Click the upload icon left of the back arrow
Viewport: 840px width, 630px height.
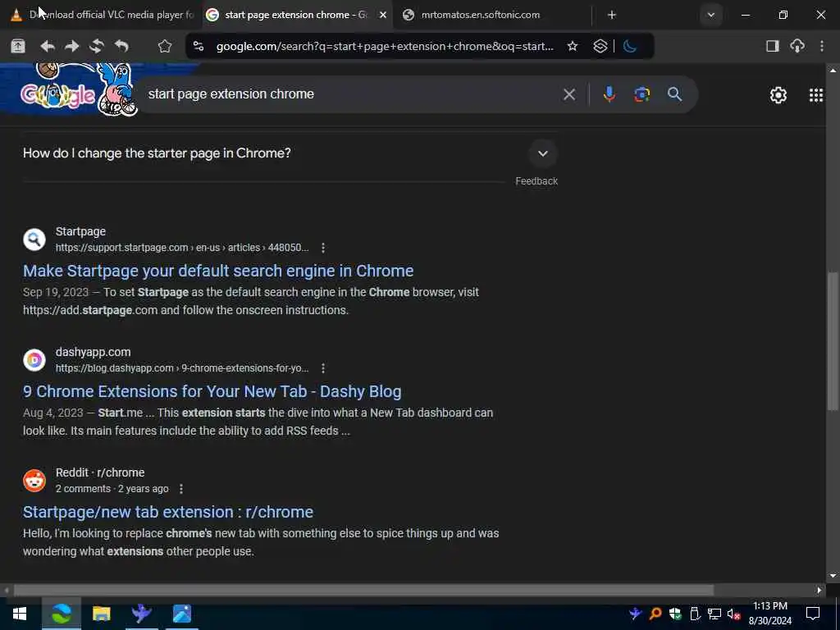[18, 46]
